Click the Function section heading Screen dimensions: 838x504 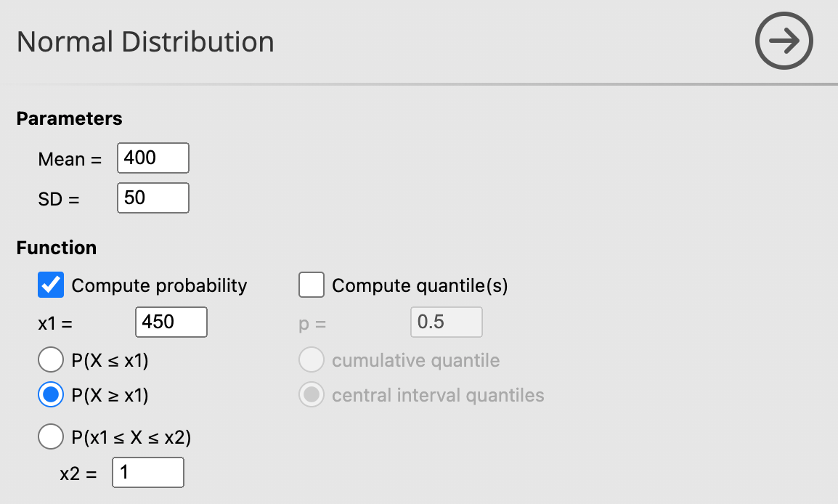click(x=56, y=248)
